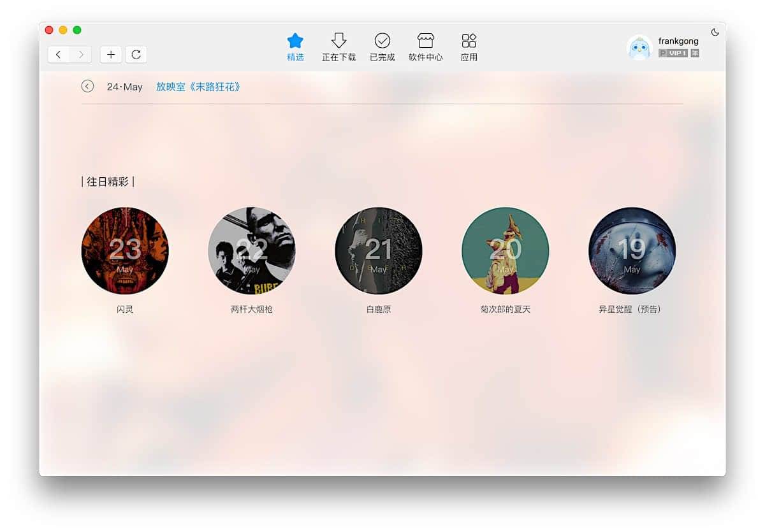This screenshot has width=765, height=532.
Task: Click the year-member badge next to VIP 1
Action: click(x=695, y=54)
